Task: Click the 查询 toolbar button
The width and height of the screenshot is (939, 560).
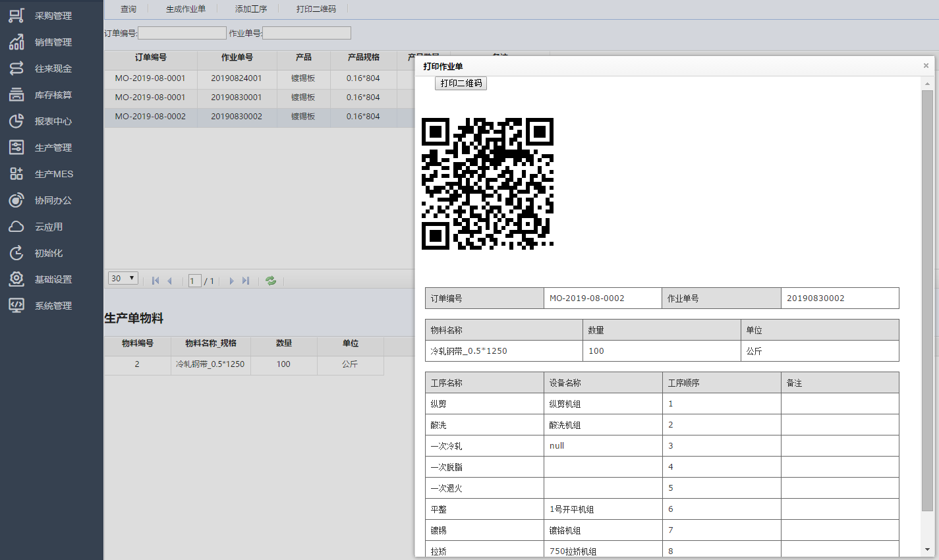Action: 128,9
